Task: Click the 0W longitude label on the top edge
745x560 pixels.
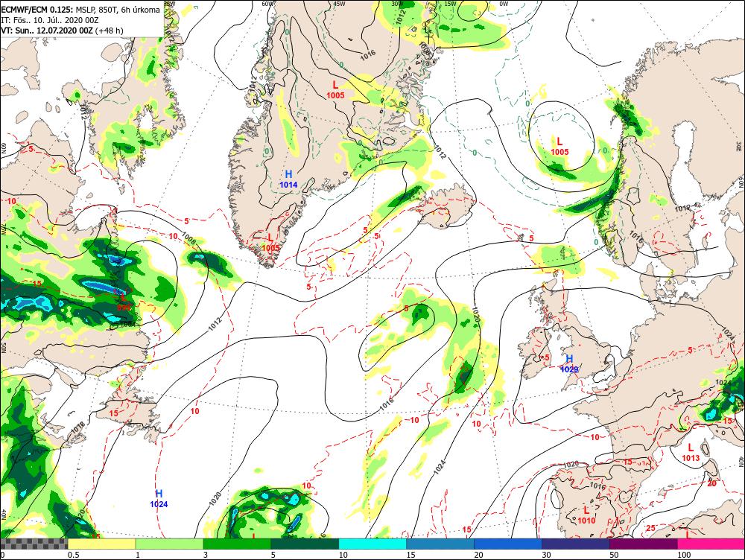Action: [x=504, y=4]
